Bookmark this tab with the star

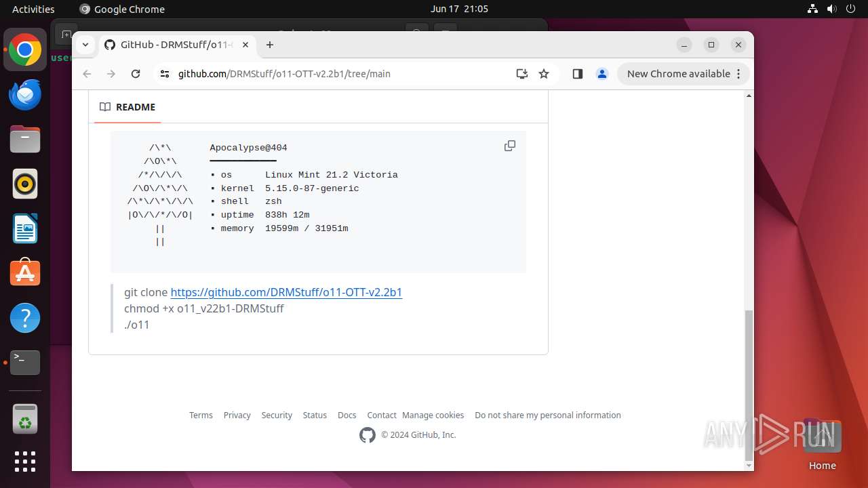(x=544, y=74)
